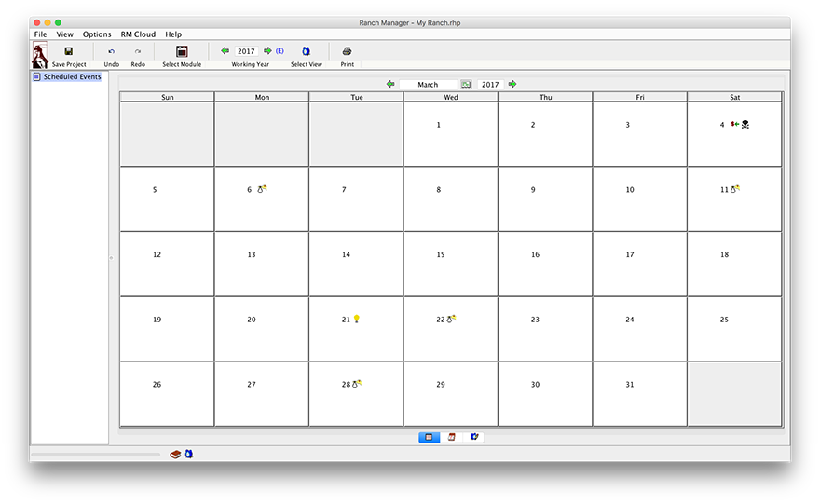
Task: Click the Redo arrow icon
Action: tap(138, 51)
